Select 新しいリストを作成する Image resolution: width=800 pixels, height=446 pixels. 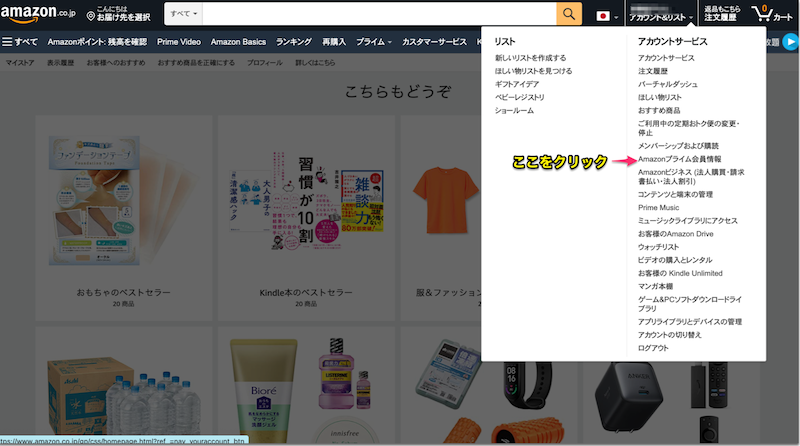(x=531, y=58)
